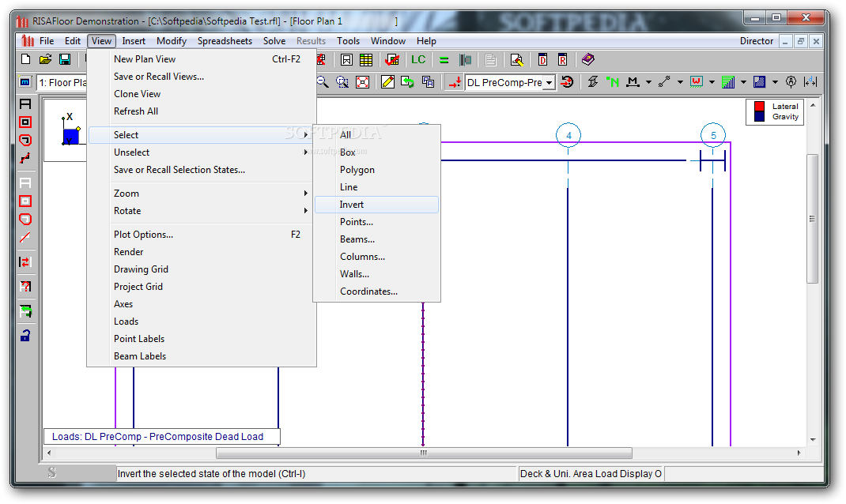Expand the Unselect submenu
The height and width of the screenshot is (504, 846).
click(x=202, y=152)
